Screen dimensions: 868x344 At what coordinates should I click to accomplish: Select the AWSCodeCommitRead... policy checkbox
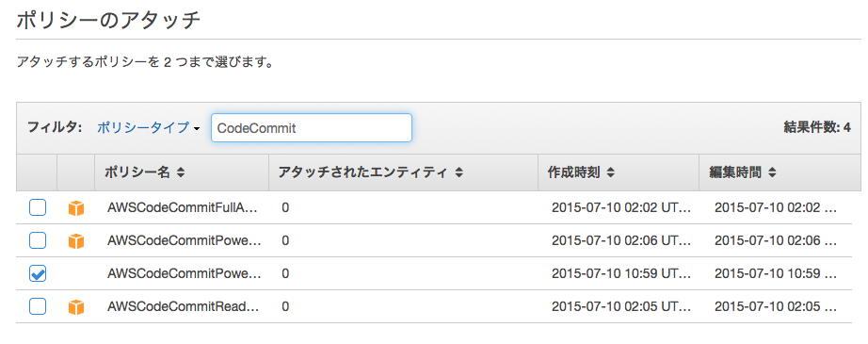coord(38,306)
